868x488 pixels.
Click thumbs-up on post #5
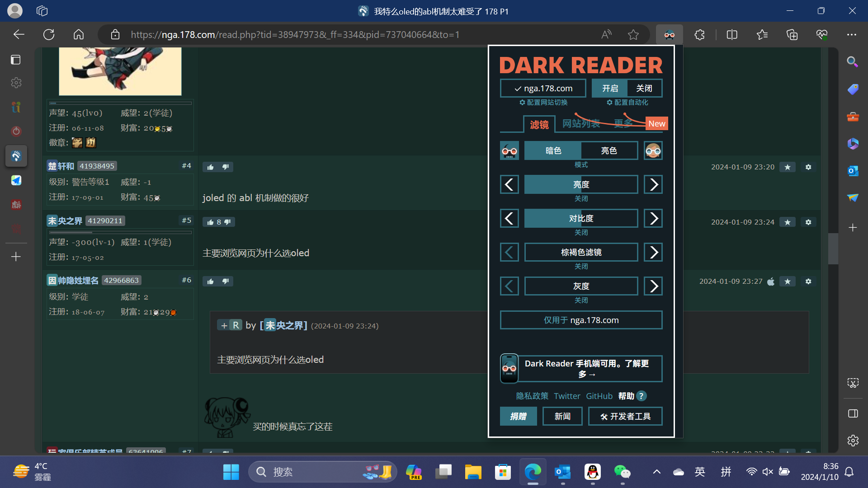coord(211,222)
